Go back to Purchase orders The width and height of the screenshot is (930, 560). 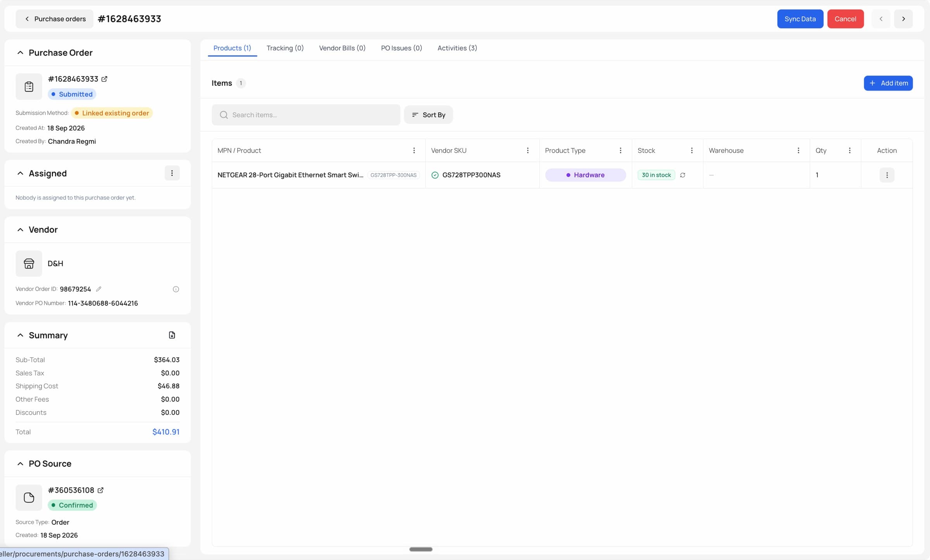tap(54, 19)
